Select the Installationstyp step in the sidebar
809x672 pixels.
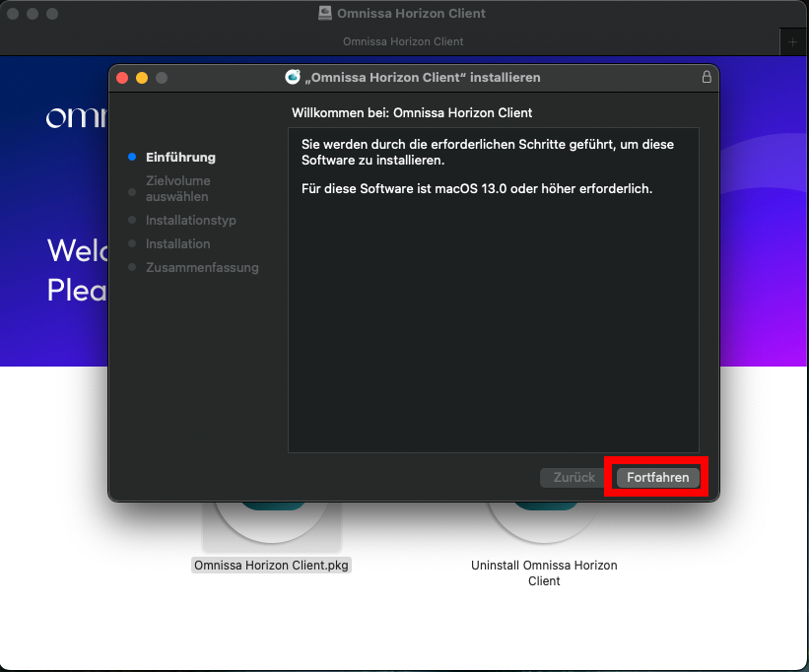pyautogui.click(x=190, y=220)
